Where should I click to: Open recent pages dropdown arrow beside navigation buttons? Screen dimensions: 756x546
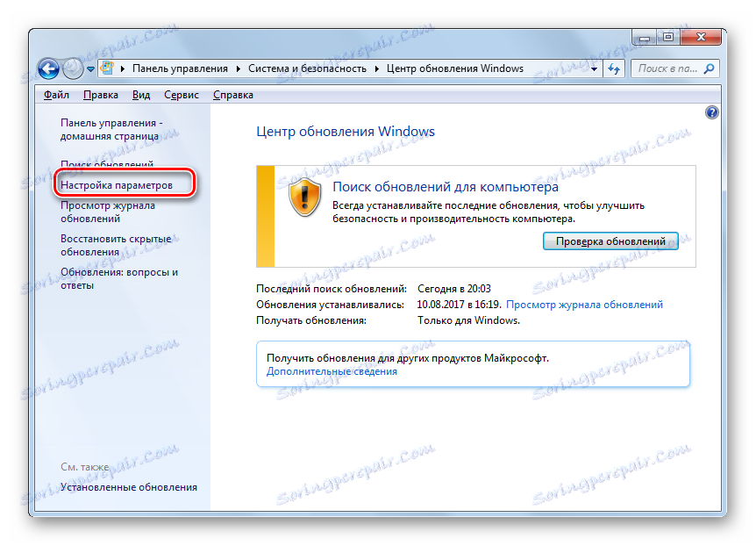(90, 69)
